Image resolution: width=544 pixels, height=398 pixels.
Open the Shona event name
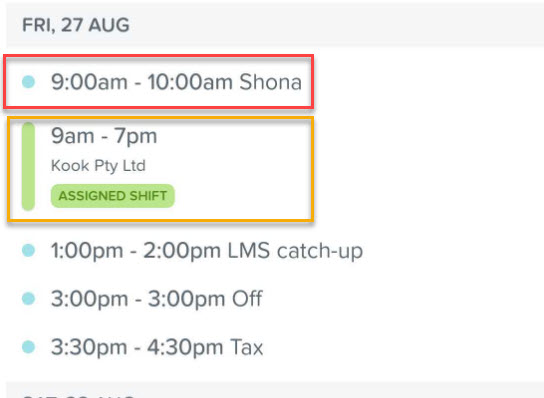pos(270,82)
